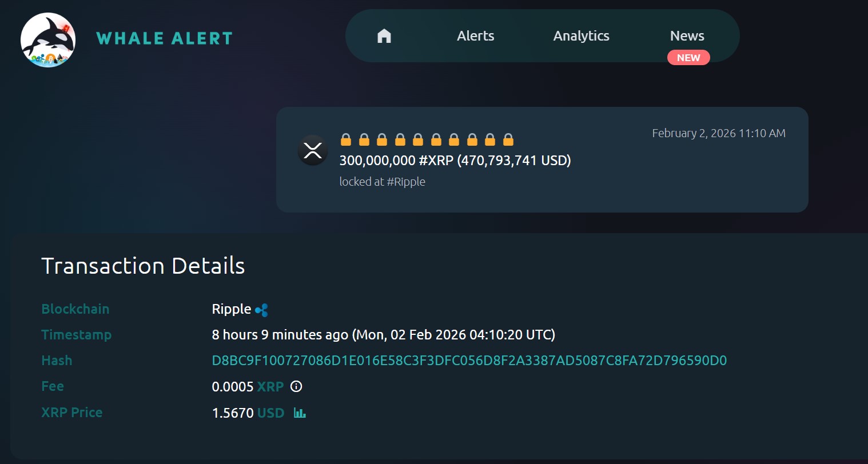
Task: Open the Alerts menu item
Action: click(475, 35)
